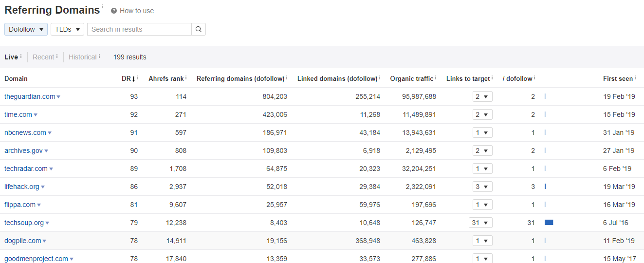Click the 199 results count text
The height and width of the screenshot is (263, 644).
click(x=130, y=57)
